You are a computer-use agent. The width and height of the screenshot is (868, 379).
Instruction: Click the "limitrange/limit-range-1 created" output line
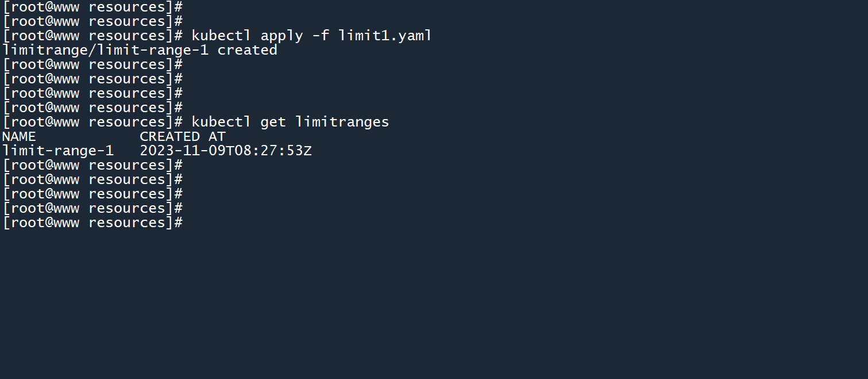point(140,50)
